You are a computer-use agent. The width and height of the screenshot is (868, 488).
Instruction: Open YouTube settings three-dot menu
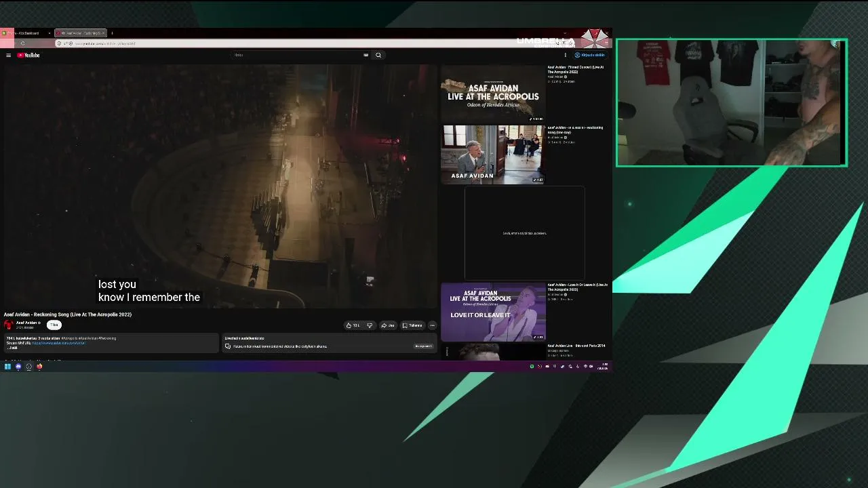click(565, 55)
